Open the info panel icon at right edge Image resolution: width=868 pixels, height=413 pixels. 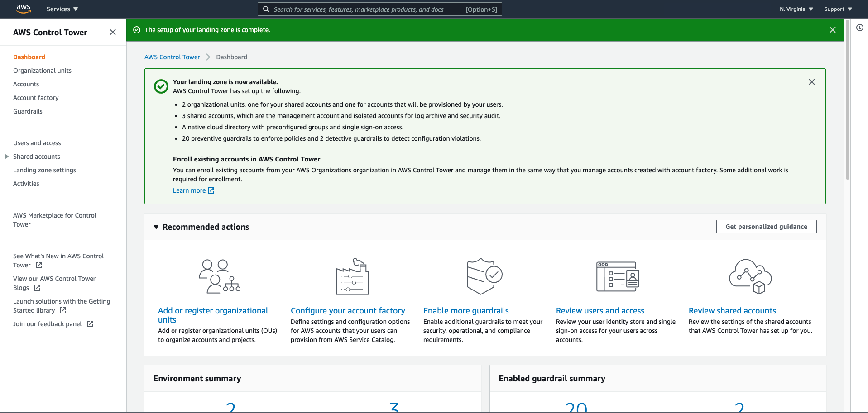[x=859, y=28]
